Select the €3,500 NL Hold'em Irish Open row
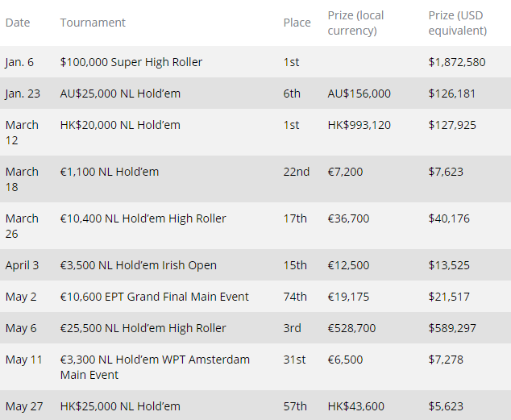 [x=139, y=265]
